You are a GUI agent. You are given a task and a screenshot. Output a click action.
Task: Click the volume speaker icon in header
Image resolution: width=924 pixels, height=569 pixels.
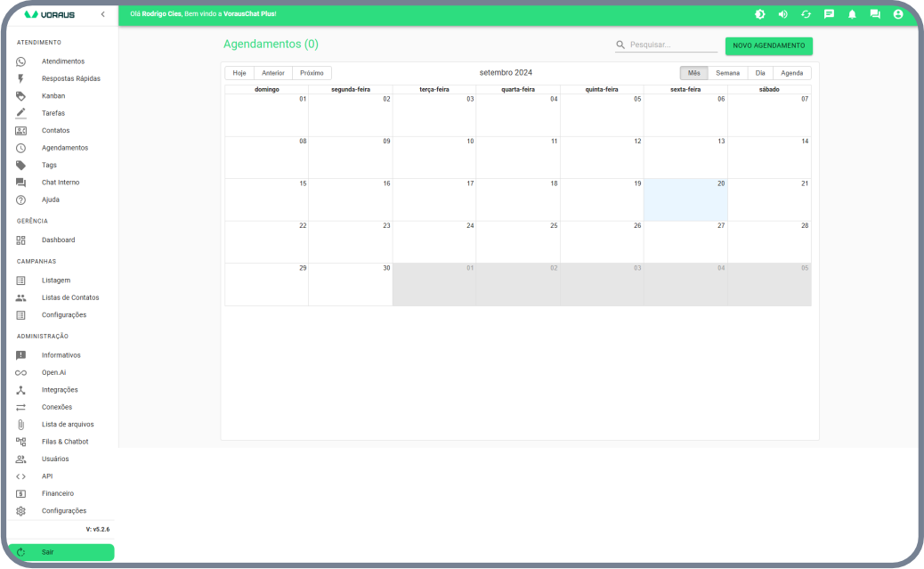(782, 14)
